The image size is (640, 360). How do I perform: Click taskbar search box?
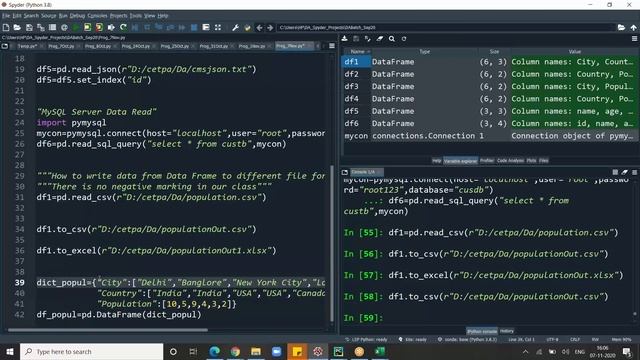(91, 351)
